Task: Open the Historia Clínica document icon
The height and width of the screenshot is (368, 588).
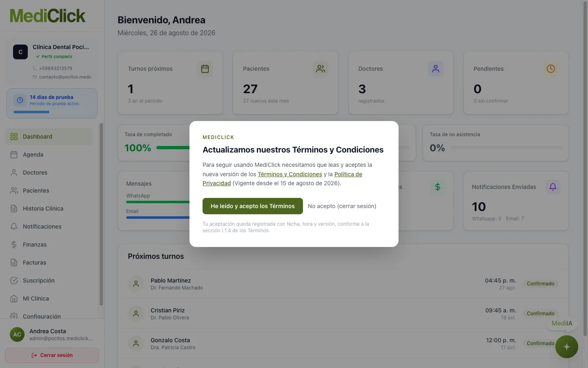Action: coord(14,209)
